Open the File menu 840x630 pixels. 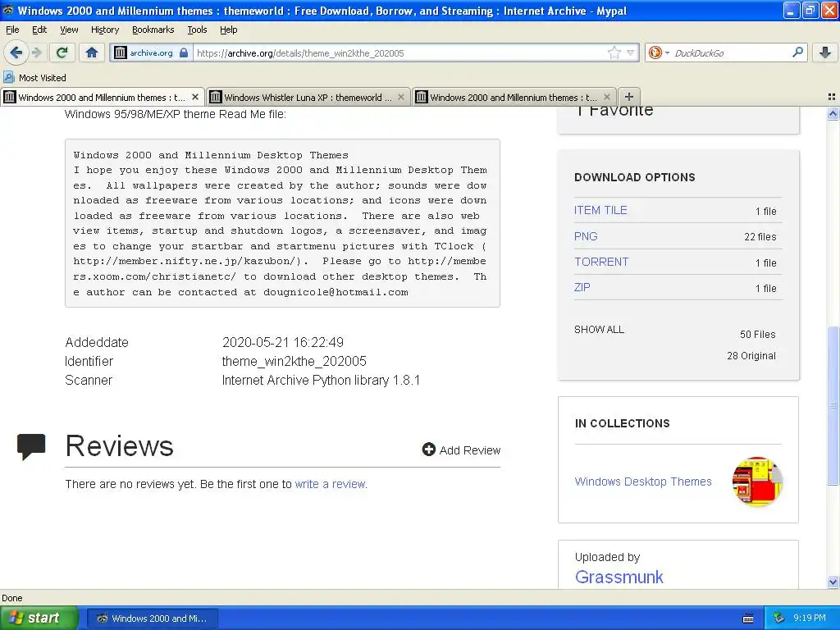12,30
